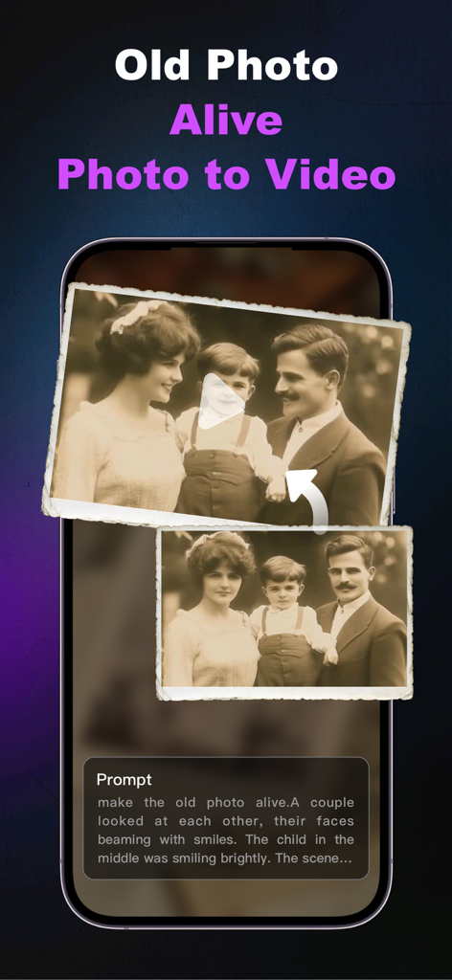This screenshot has width=452, height=980.
Task: Tap the Prompt text box
Action: (226, 818)
